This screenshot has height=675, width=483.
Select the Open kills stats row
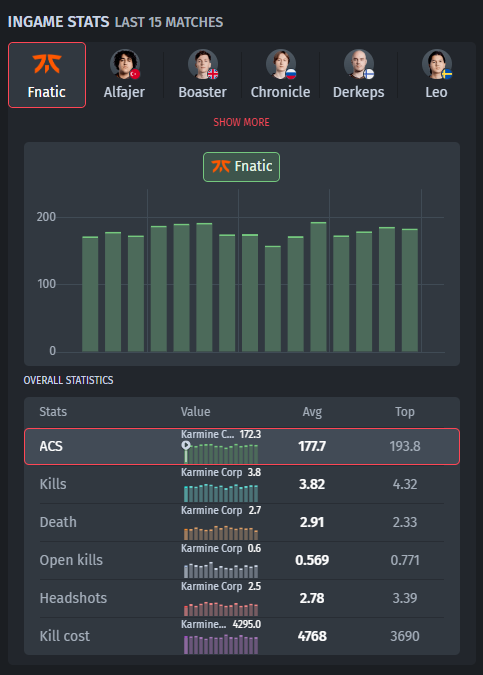(242, 560)
